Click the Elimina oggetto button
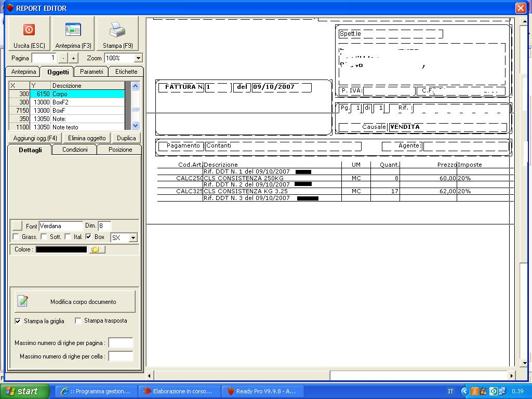 87,138
